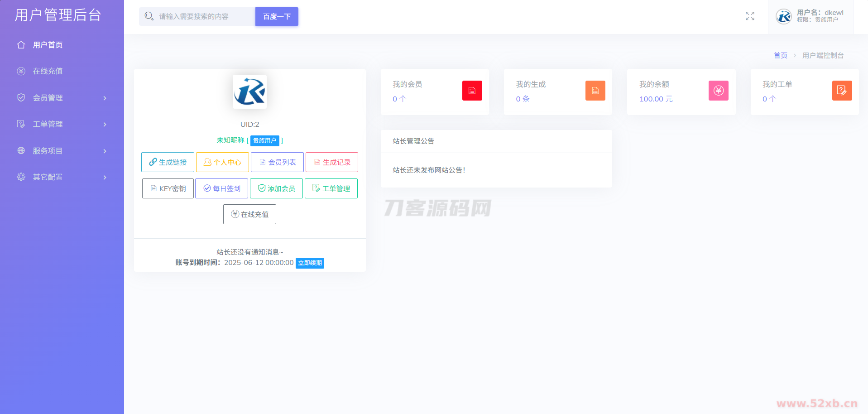Click the magnifier icon in search box

pyautogui.click(x=149, y=16)
